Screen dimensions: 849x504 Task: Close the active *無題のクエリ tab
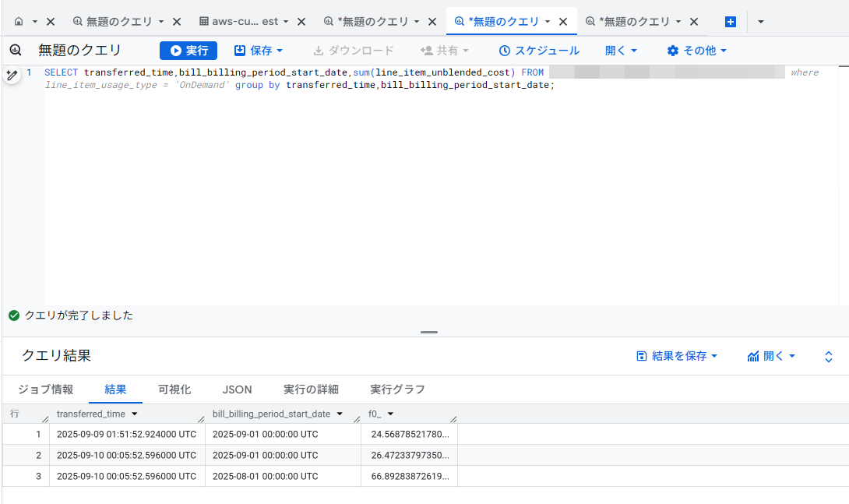(x=563, y=22)
